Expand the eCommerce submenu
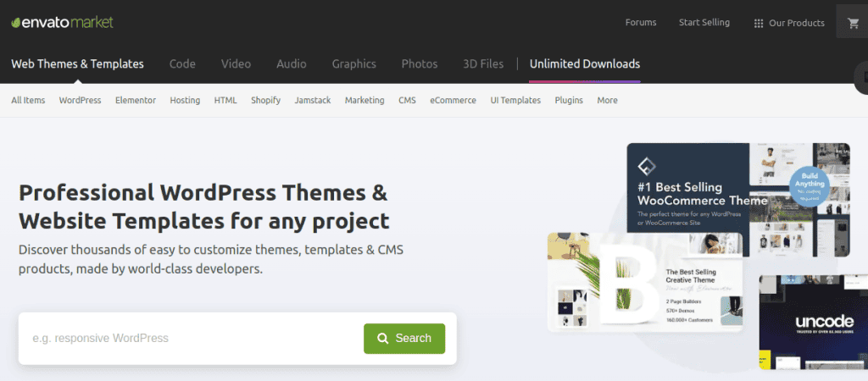Image resolution: width=868 pixels, height=381 pixels. (453, 100)
